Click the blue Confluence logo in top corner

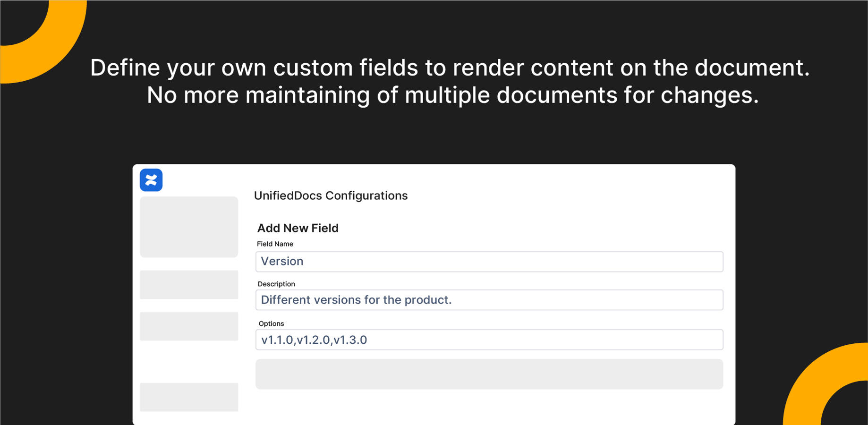pyautogui.click(x=151, y=179)
